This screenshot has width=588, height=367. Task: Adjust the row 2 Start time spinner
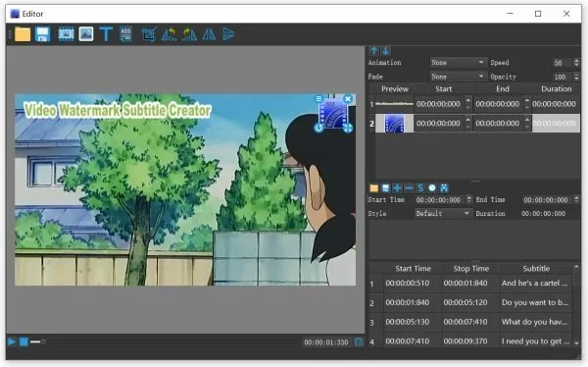click(468, 124)
